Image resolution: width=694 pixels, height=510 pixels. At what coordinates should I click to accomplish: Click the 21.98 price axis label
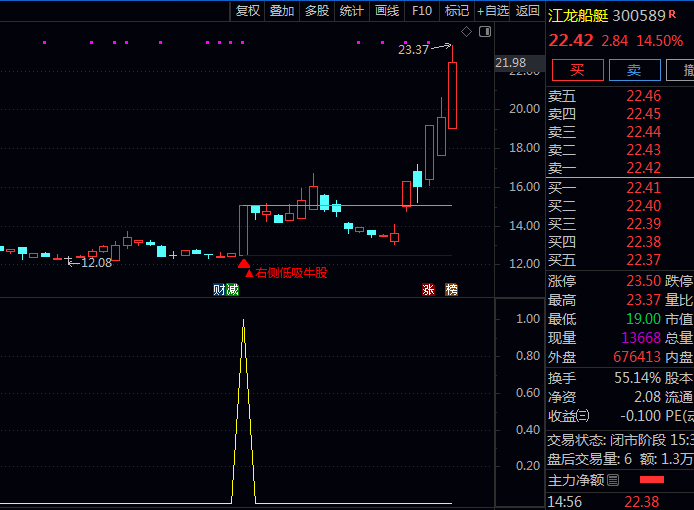[511, 63]
